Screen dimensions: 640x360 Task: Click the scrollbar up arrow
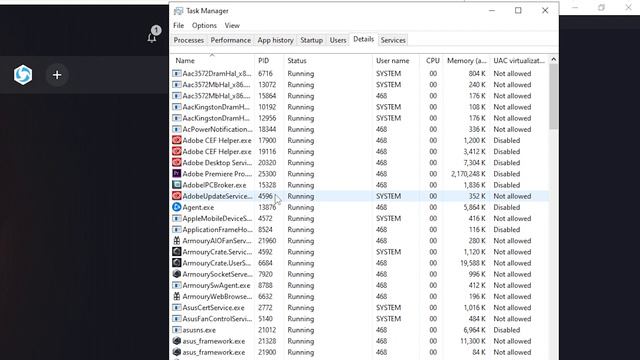[x=553, y=60]
